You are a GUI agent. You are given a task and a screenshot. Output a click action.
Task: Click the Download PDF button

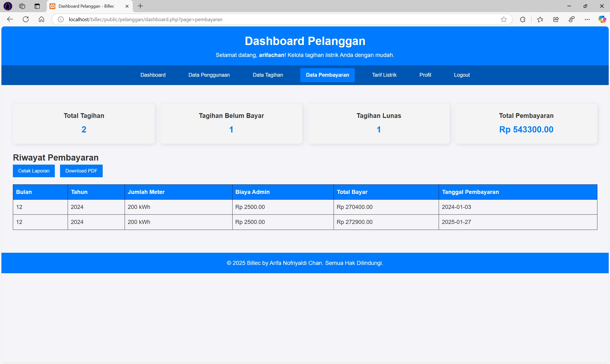coord(81,171)
